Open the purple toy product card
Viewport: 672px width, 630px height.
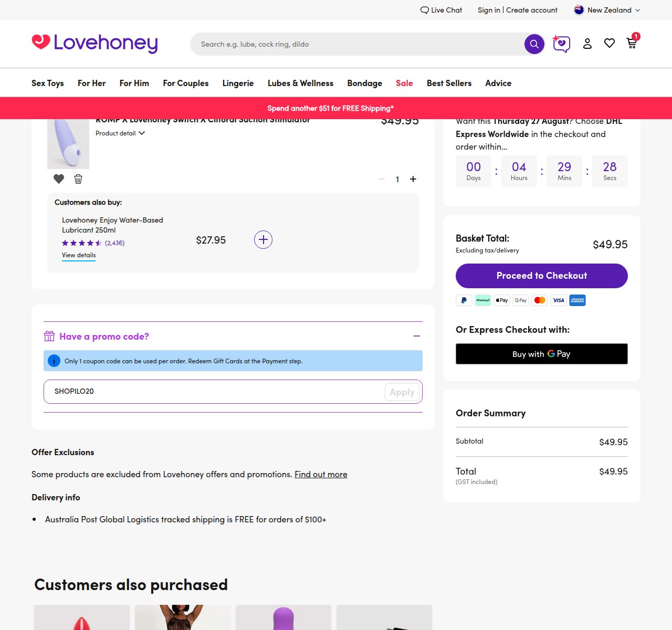(283, 617)
